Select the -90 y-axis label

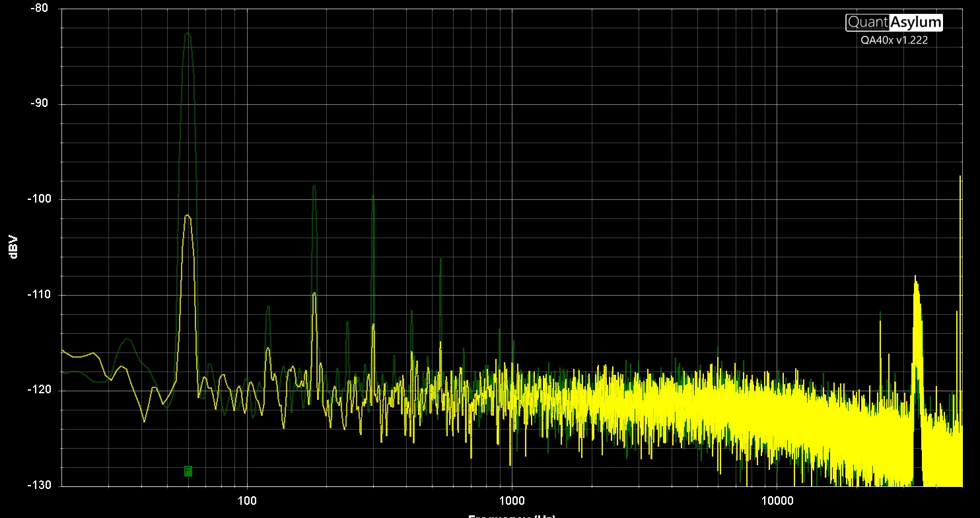39,104
